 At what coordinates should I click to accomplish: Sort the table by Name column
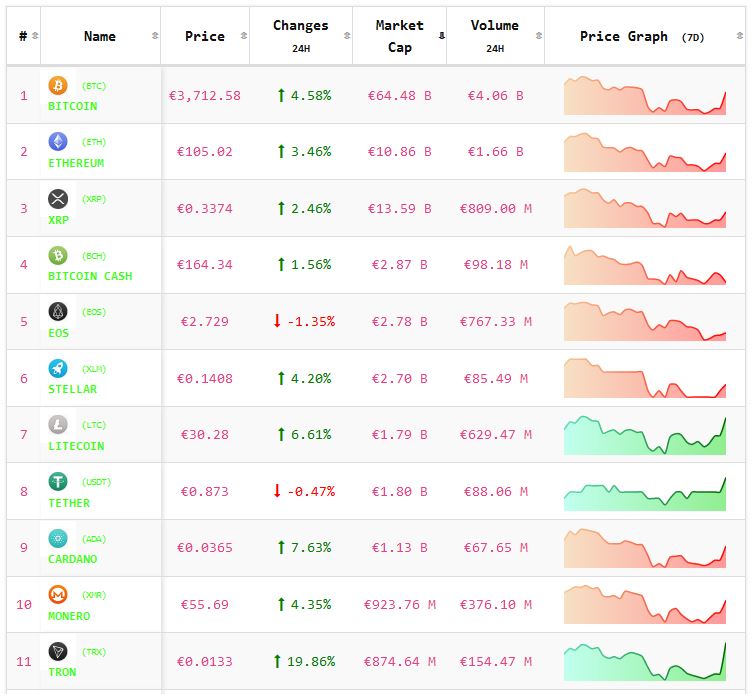[100, 36]
